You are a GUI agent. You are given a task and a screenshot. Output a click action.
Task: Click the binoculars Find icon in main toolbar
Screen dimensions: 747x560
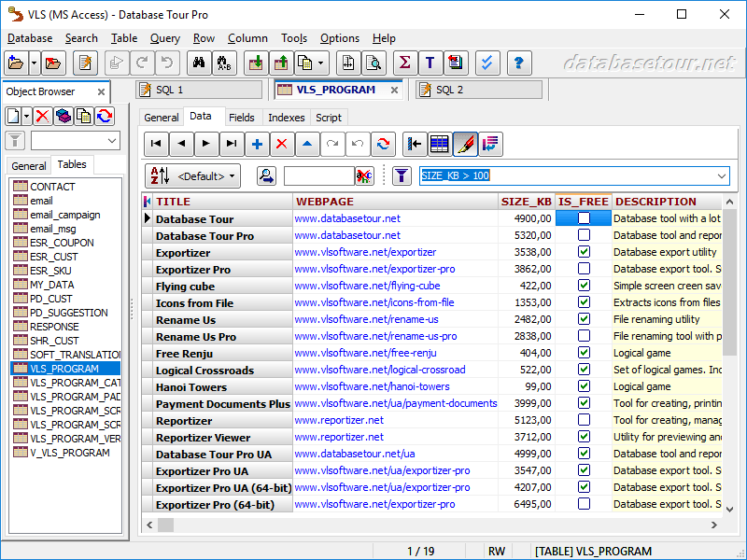pyautogui.click(x=198, y=63)
